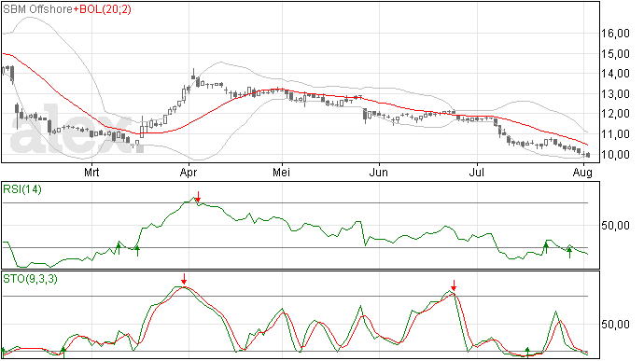
Task: Click the RSI(14) panel label
Action: [x=22, y=189]
